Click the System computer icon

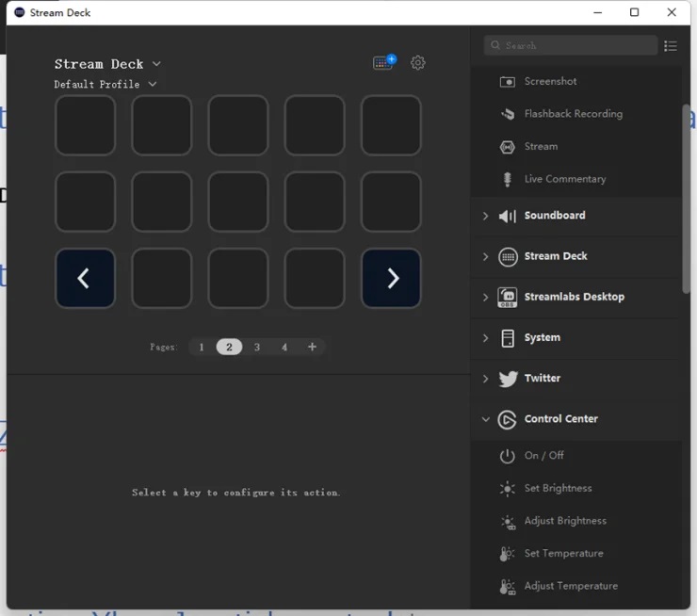tap(507, 338)
